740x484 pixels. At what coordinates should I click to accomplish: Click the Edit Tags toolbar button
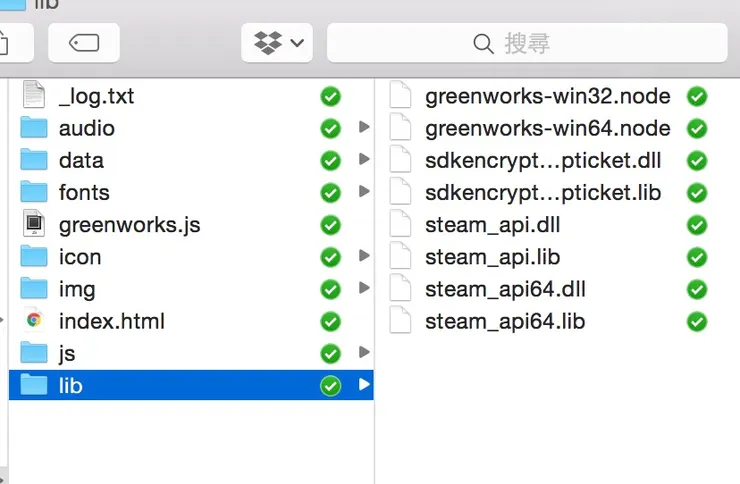pyautogui.click(x=84, y=43)
